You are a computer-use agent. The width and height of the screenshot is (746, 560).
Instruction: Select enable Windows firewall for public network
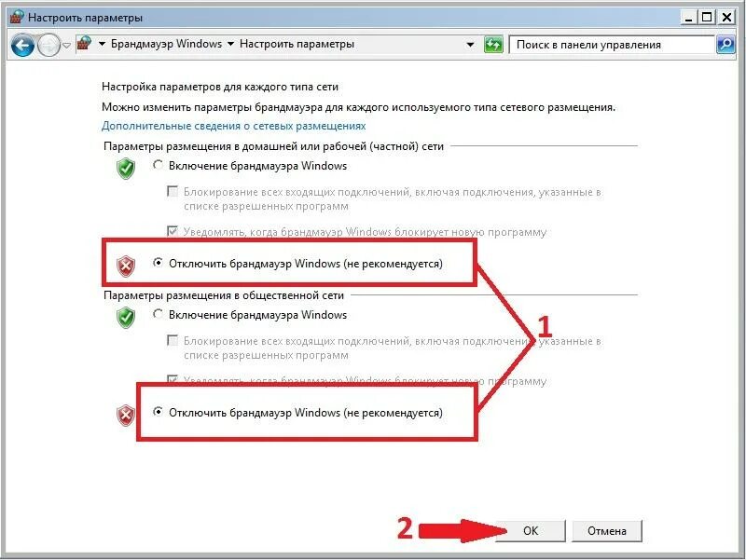(158, 314)
